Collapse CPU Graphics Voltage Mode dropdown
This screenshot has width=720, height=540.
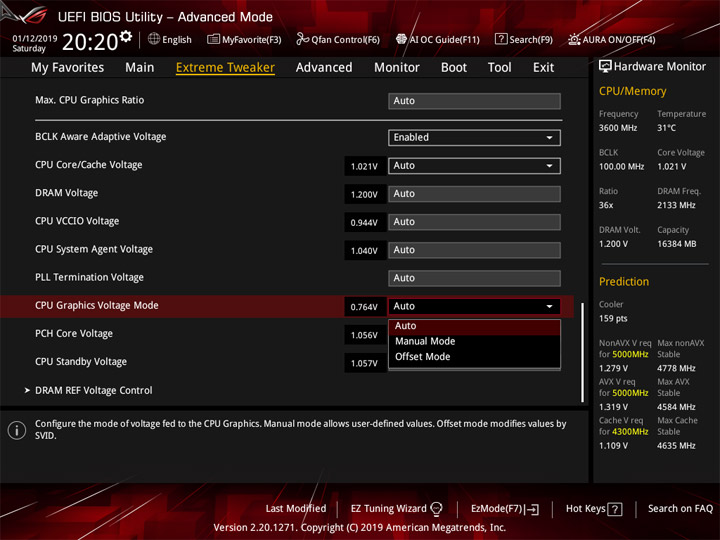474,306
